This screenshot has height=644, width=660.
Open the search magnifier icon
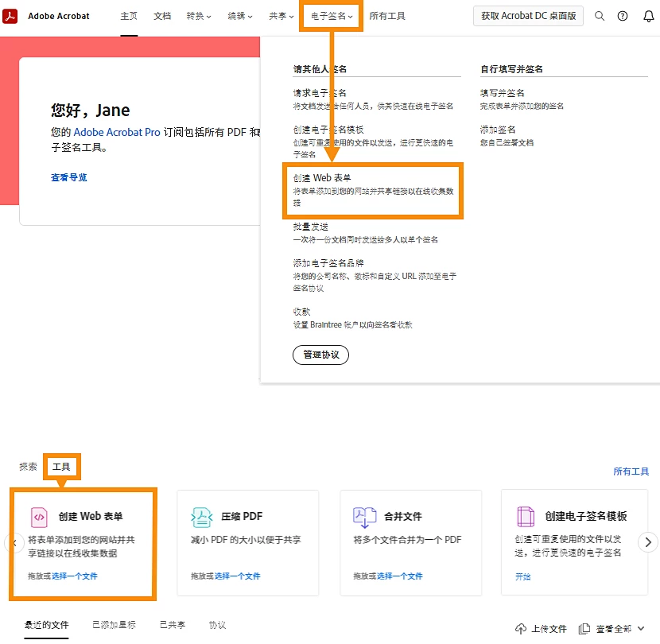(x=600, y=16)
